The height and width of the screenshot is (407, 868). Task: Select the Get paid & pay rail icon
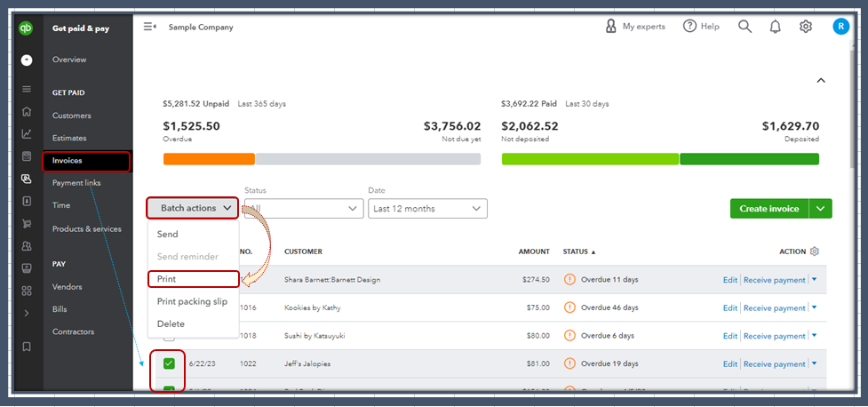click(x=26, y=179)
